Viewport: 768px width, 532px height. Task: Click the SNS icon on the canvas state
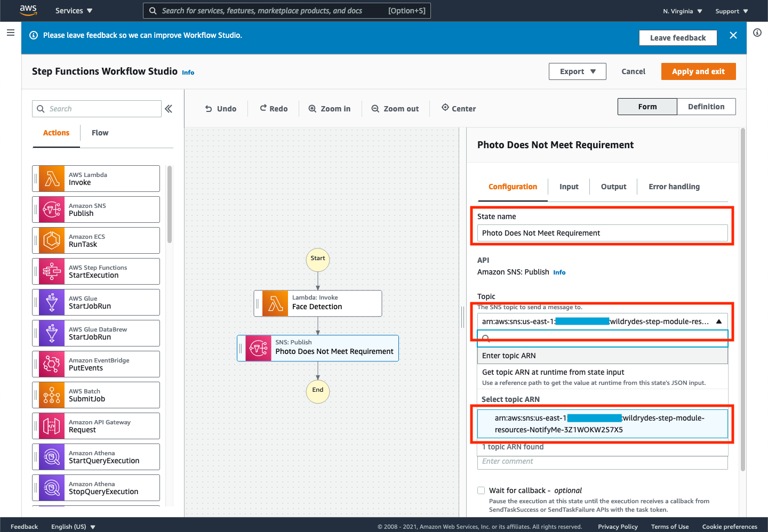pos(258,348)
